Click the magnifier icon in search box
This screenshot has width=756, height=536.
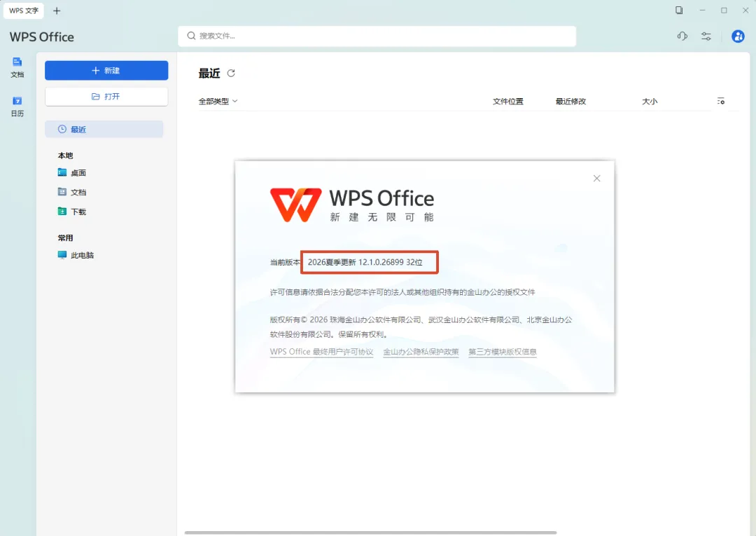click(191, 36)
